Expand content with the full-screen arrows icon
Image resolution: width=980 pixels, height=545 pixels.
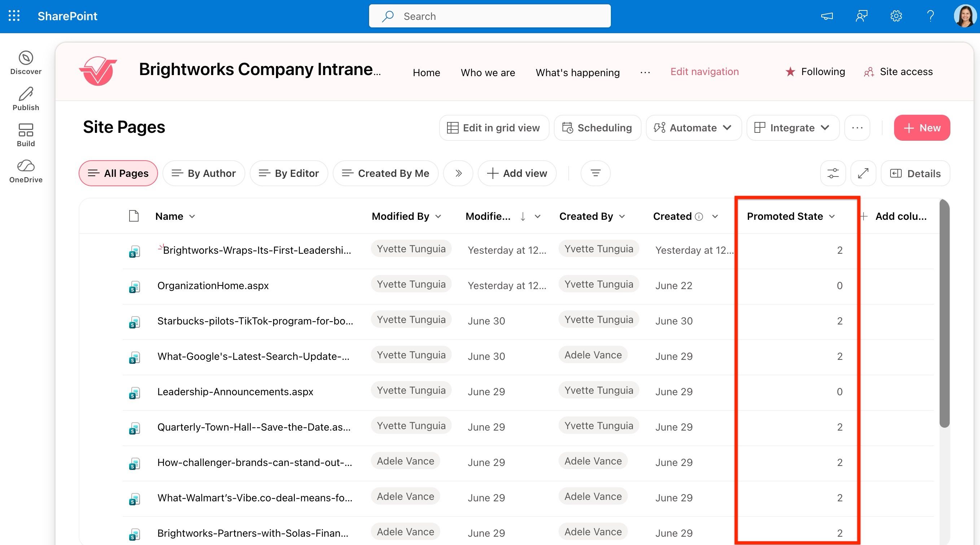863,173
